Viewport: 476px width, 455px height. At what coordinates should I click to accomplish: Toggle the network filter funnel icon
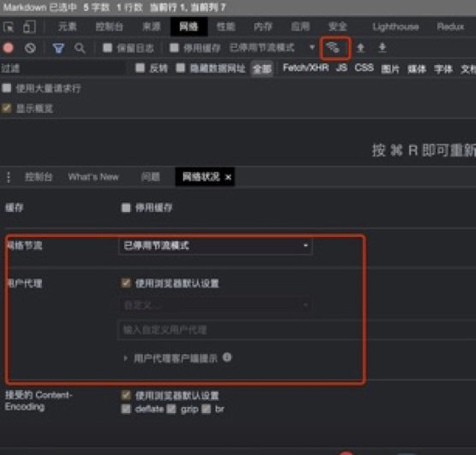pos(58,48)
